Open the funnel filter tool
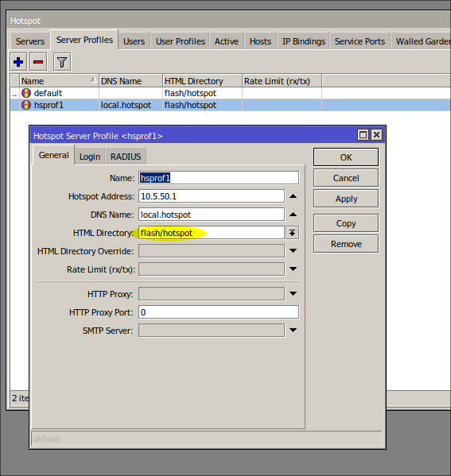This screenshot has width=451, height=476. point(62,62)
